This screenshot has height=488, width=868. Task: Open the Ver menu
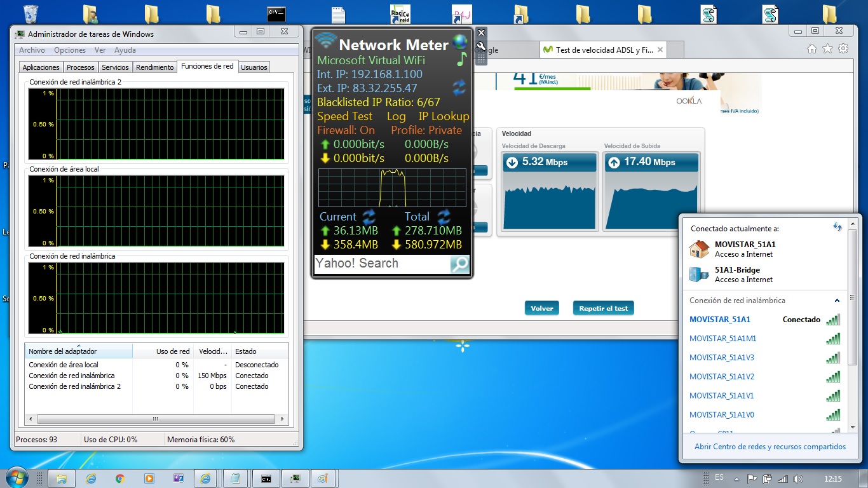click(100, 50)
